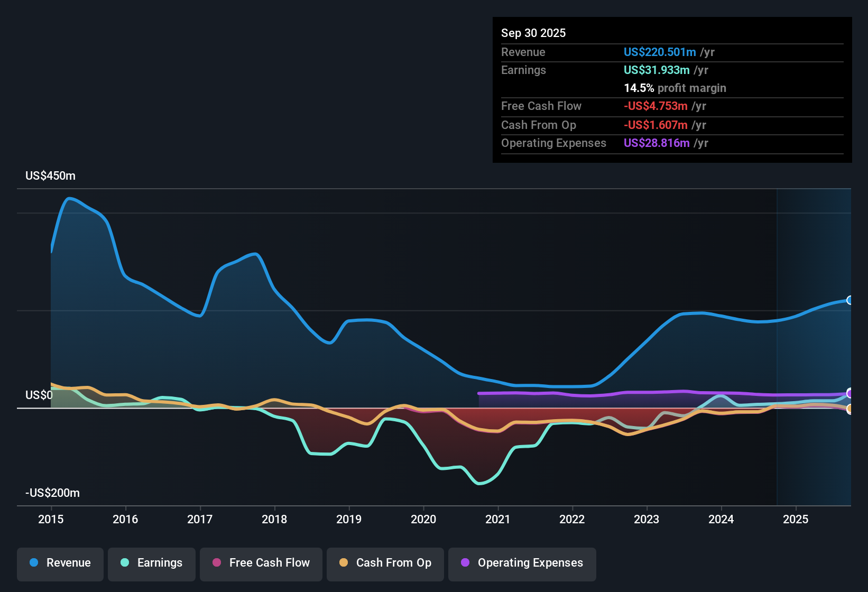Screen dimensions: 868x592
Task: Click the 14.5% profit margin text
Action: click(675, 88)
